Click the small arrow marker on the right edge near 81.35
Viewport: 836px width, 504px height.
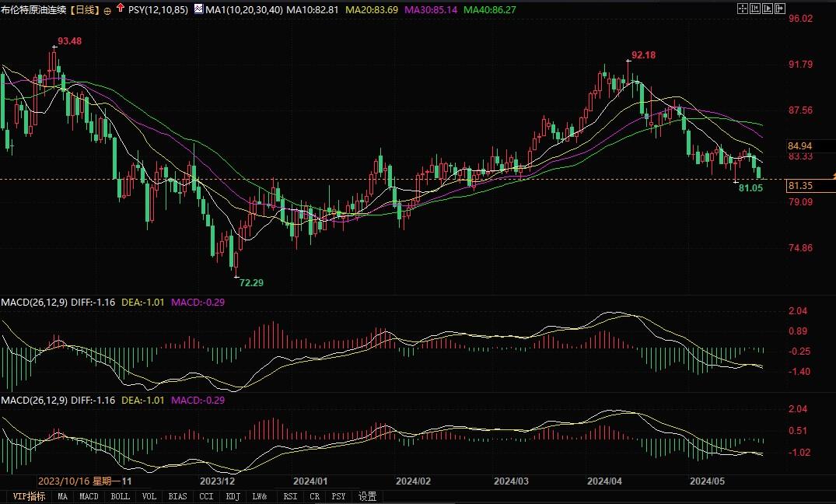(x=834, y=176)
